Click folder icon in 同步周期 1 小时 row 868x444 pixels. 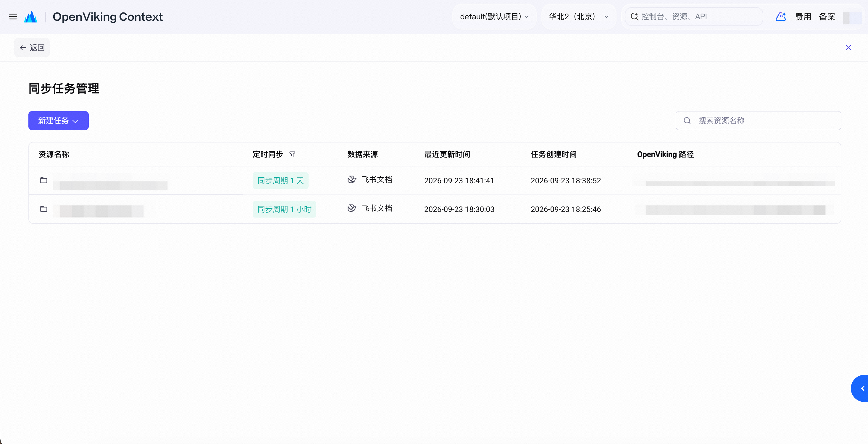(44, 209)
